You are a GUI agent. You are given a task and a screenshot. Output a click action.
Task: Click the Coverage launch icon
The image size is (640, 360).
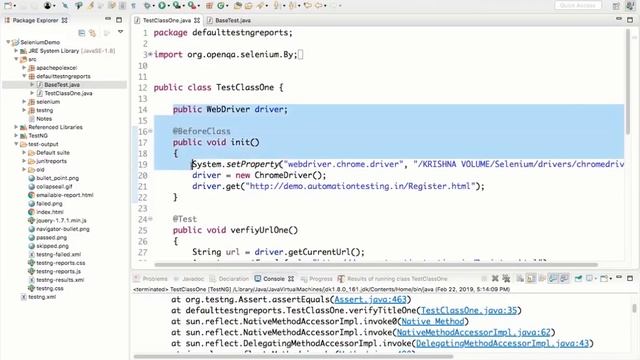[177, 5]
